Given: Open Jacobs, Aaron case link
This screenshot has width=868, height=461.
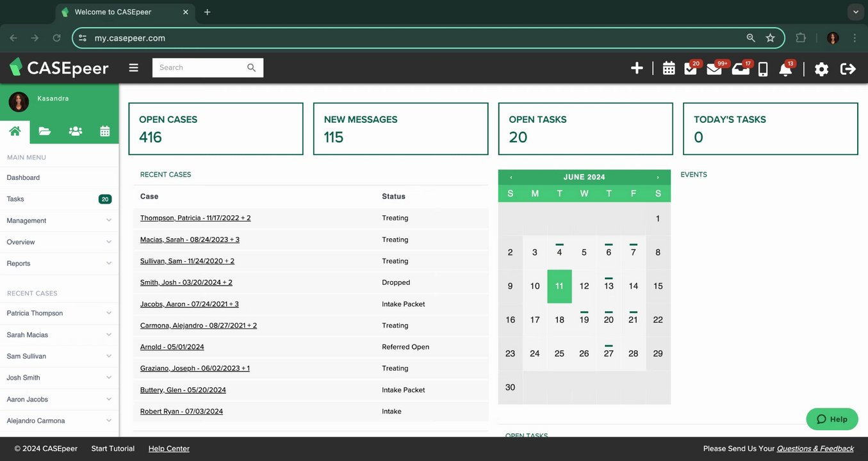Looking at the screenshot, I should [x=190, y=304].
